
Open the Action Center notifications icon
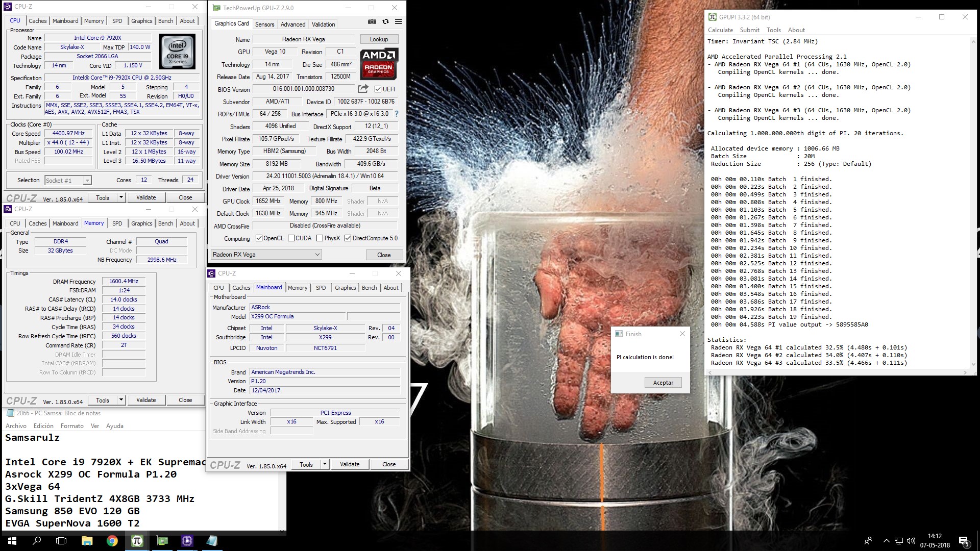[x=964, y=541]
